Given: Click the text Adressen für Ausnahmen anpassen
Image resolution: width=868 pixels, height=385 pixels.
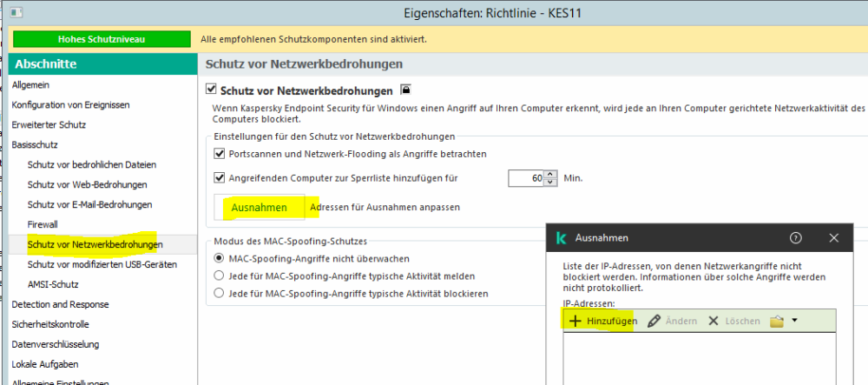Looking at the screenshot, I should (x=385, y=207).
